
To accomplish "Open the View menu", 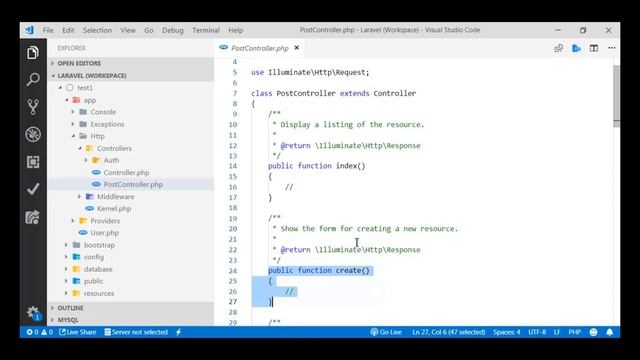I will point(128,30).
